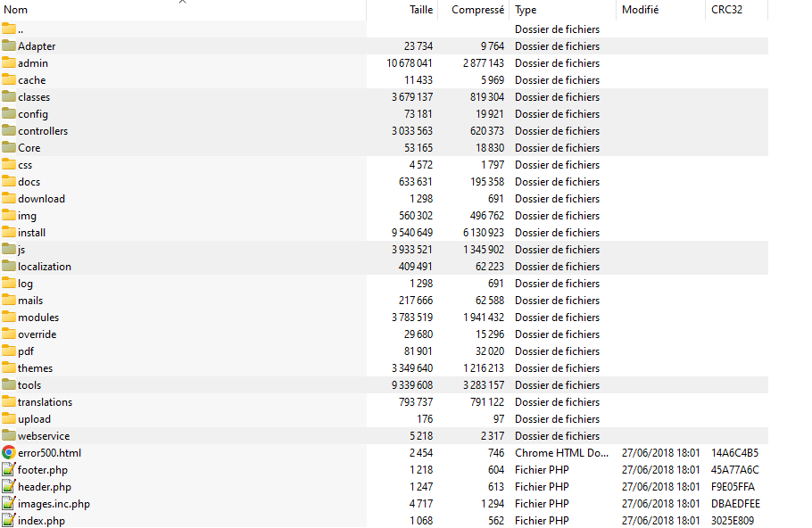Click file icon of header.php

pyautogui.click(x=9, y=487)
